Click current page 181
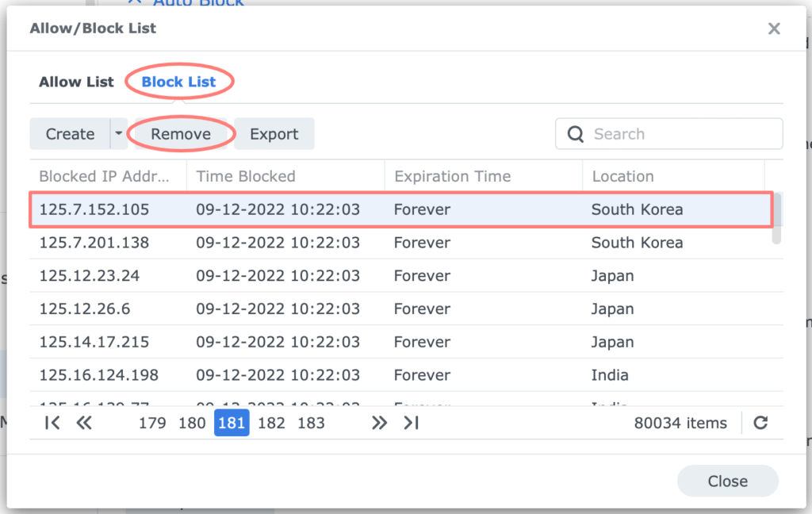The image size is (812, 514). 232,423
